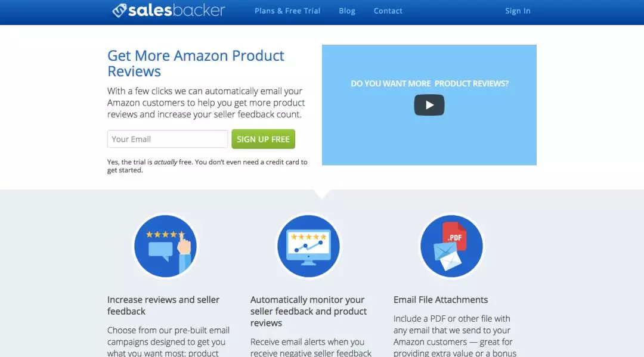Click the monitor chart feedback icon
This screenshot has height=357, width=644.
click(x=308, y=246)
